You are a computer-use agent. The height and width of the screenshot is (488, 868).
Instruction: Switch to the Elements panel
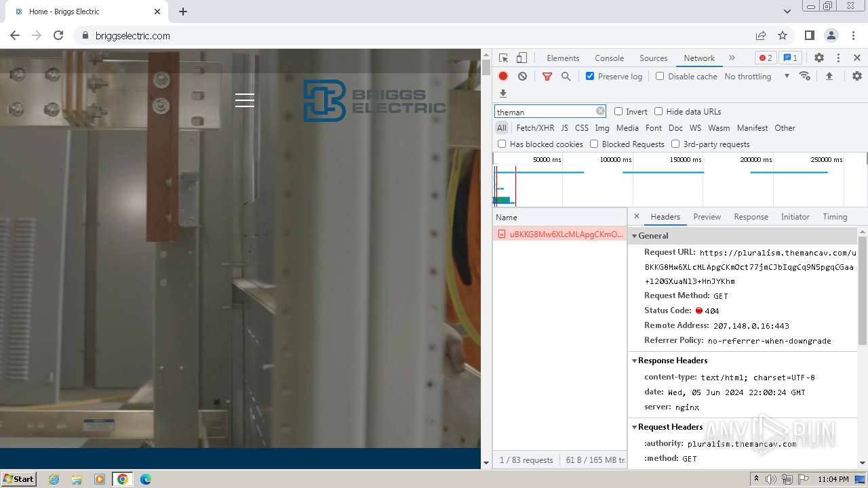click(563, 58)
